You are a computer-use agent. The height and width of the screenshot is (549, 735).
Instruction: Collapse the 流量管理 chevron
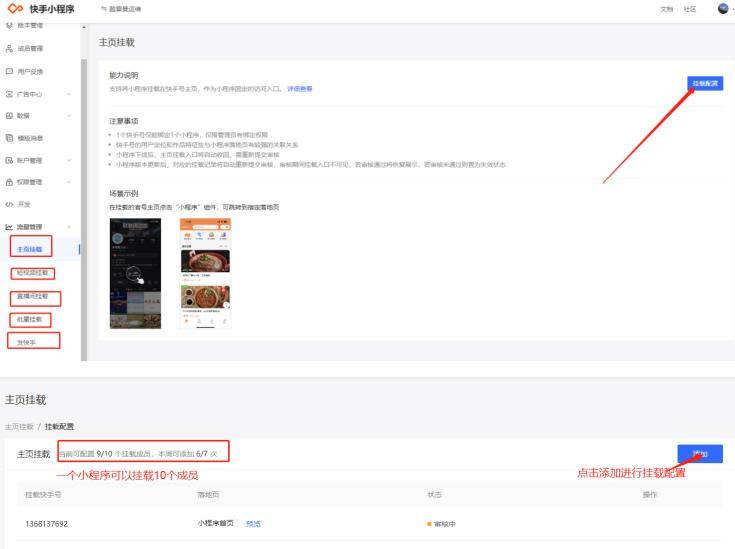(69, 227)
